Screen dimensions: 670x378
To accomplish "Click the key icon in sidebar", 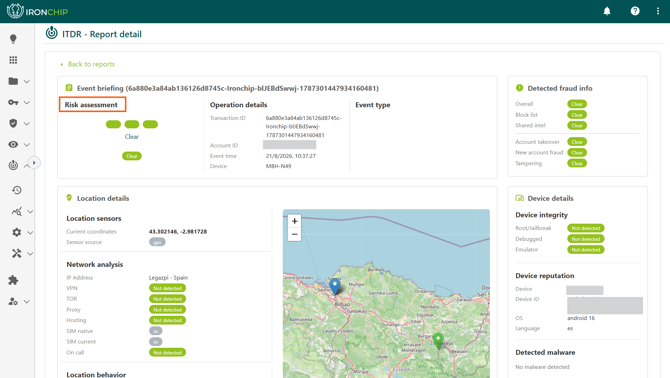I will click(13, 102).
